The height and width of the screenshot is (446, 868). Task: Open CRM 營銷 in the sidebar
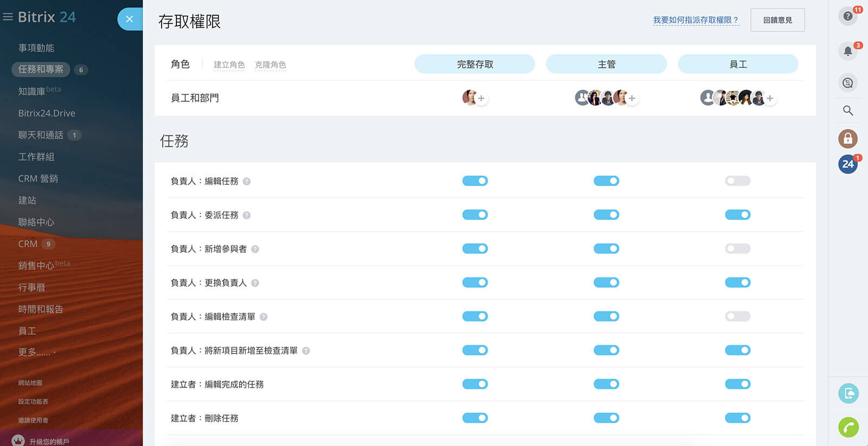(x=38, y=178)
